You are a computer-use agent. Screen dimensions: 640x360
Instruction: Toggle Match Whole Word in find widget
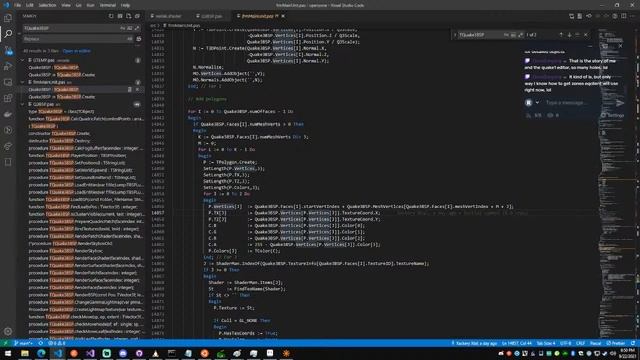click(x=513, y=35)
